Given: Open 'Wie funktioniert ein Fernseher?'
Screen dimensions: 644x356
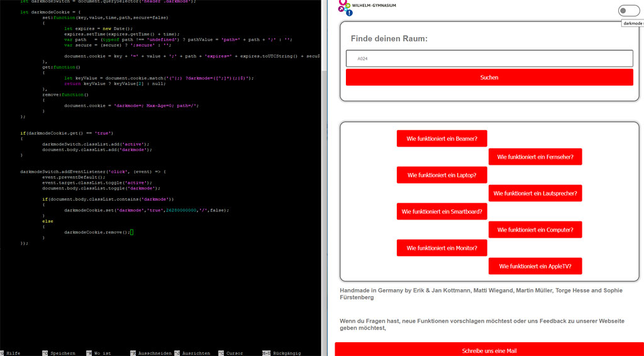Looking at the screenshot, I should tap(535, 157).
